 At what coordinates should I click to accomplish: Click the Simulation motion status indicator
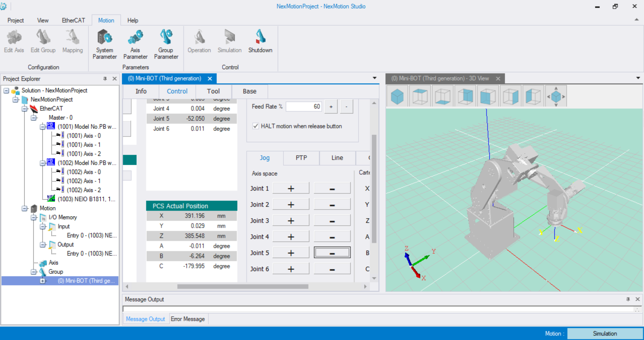tap(605, 334)
